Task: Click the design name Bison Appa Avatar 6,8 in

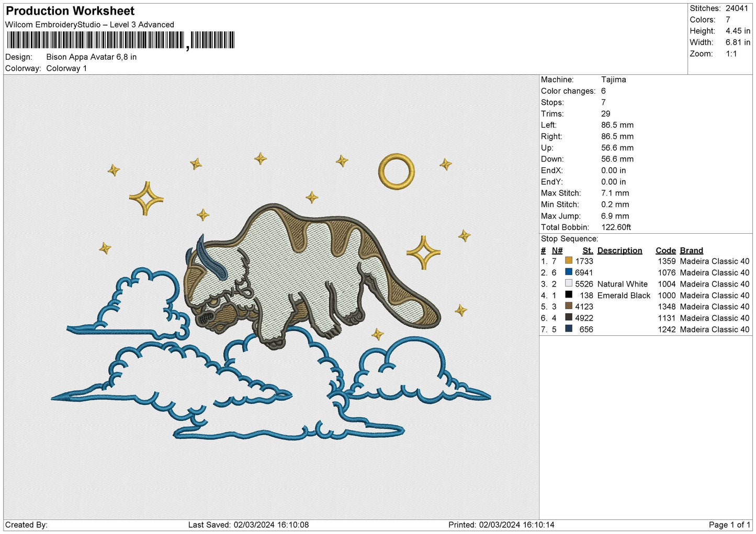Action: click(x=92, y=57)
